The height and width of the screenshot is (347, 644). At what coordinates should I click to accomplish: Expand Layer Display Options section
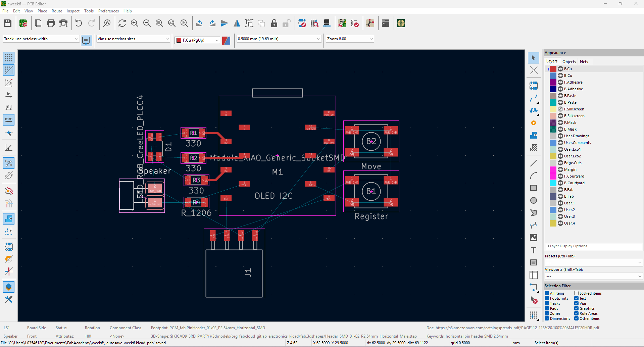pyautogui.click(x=568, y=246)
